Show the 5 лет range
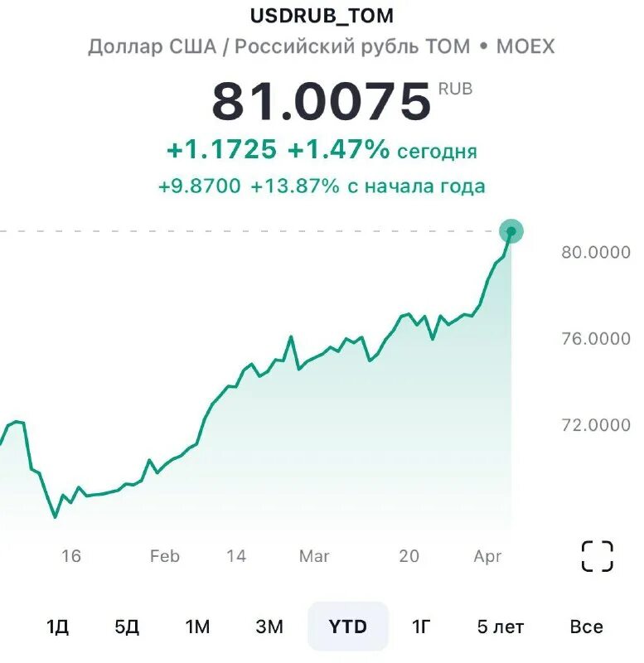 click(501, 627)
